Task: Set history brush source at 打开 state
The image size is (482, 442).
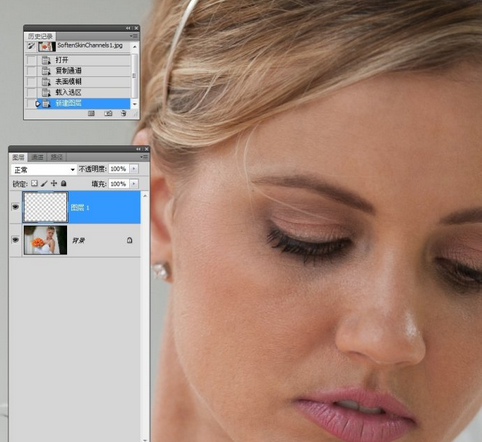Action: [31, 60]
